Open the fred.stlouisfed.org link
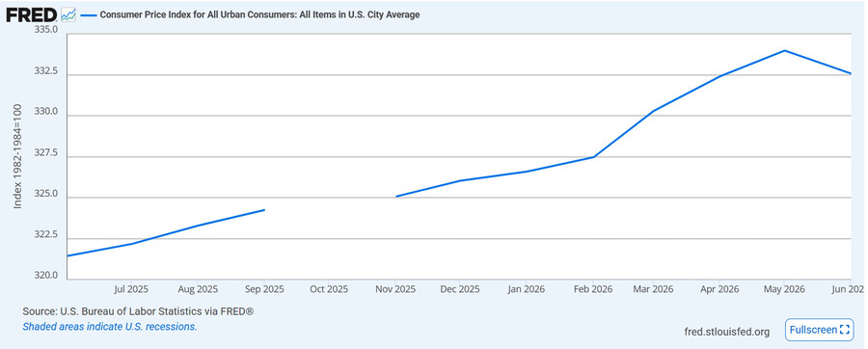Screen dimensions: 868x349 pyautogui.click(x=726, y=332)
